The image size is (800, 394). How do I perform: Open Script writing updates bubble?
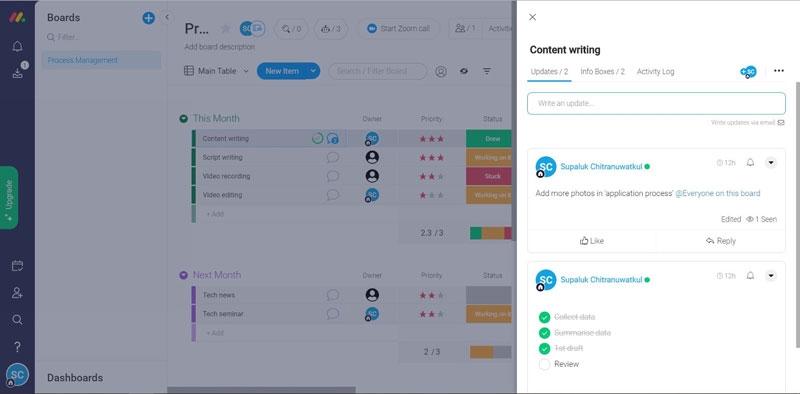point(333,157)
